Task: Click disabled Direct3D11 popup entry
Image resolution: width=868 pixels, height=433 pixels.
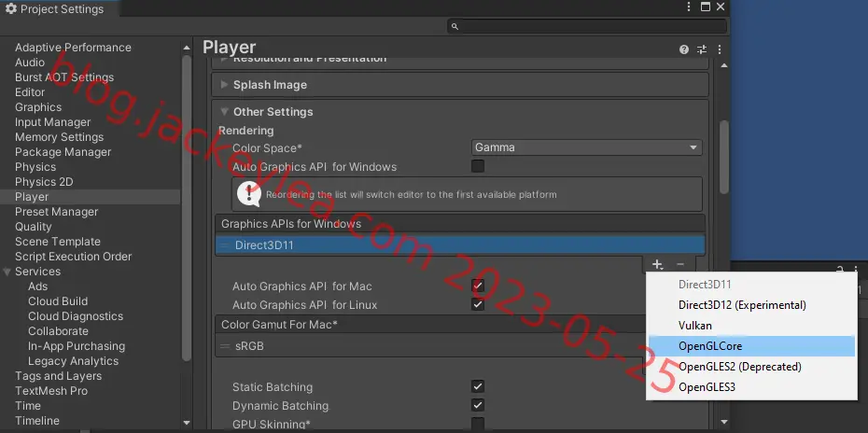Action: 705,285
